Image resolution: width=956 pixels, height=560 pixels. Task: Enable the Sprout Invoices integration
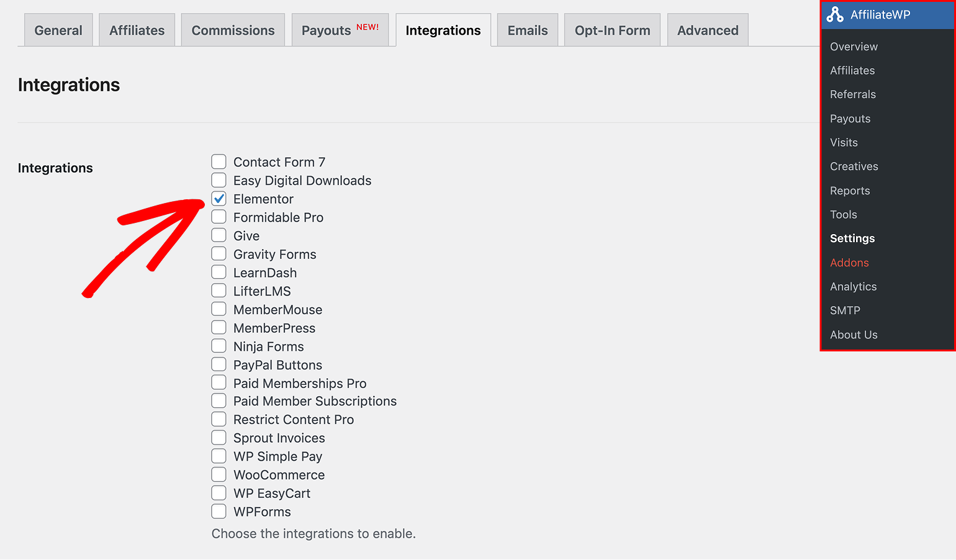point(219,438)
